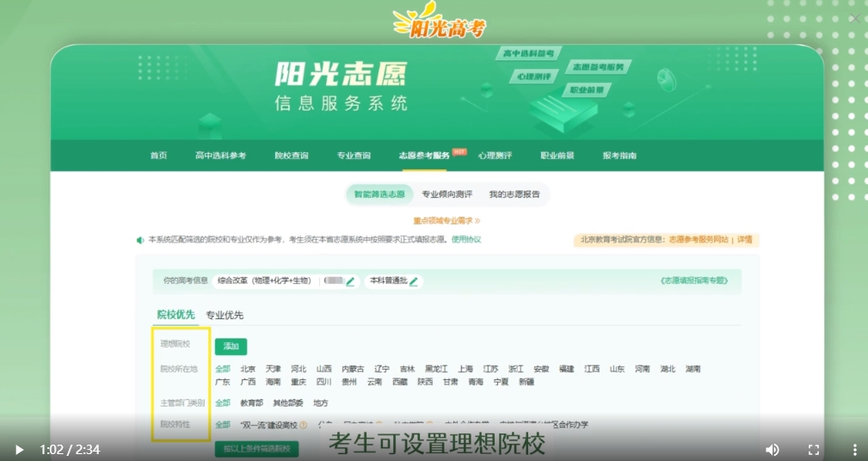The image size is (868, 461).
Task: Filter schools by 新疆
Action: click(x=526, y=382)
